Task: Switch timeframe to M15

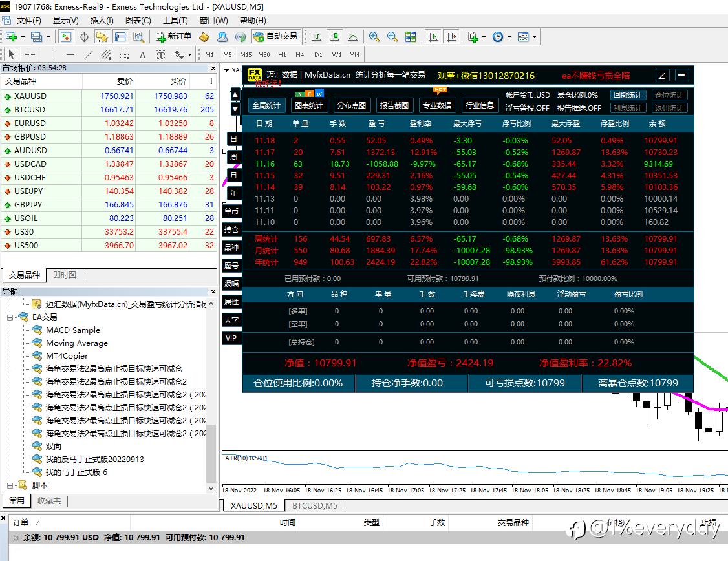Action: [246, 54]
